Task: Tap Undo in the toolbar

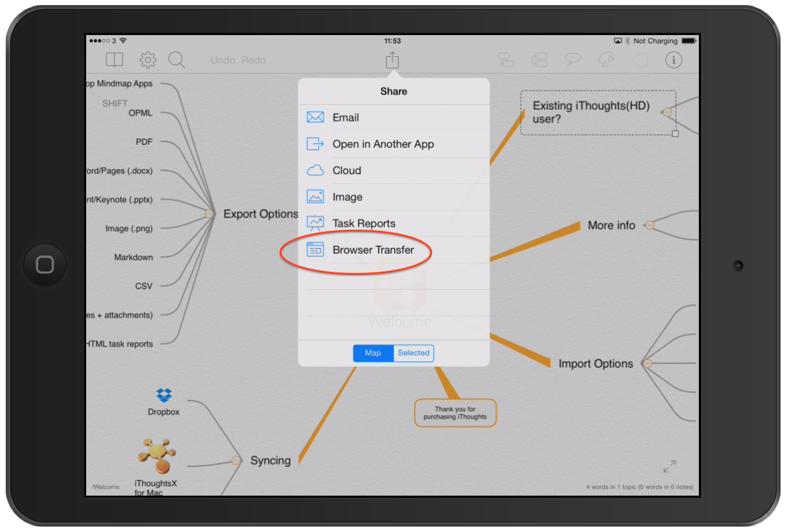Action: (x=223, y=60)
